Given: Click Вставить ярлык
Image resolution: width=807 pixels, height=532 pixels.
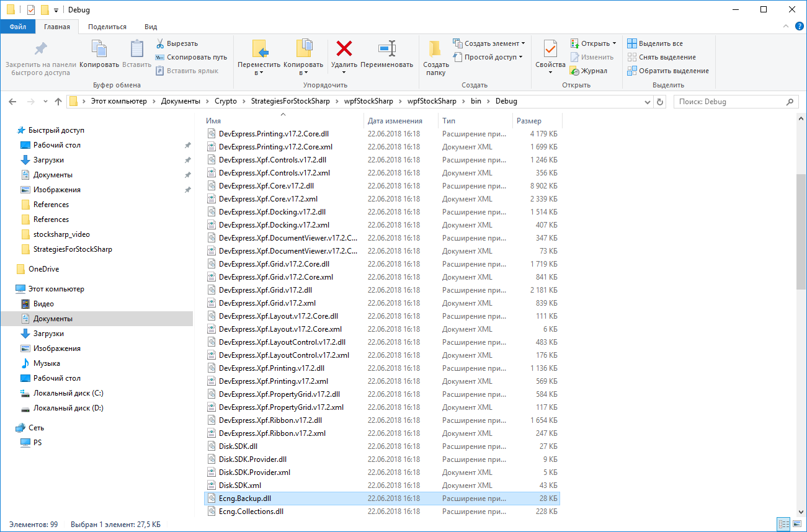Looking at the screenshot, I should click(x=186, y=71).
